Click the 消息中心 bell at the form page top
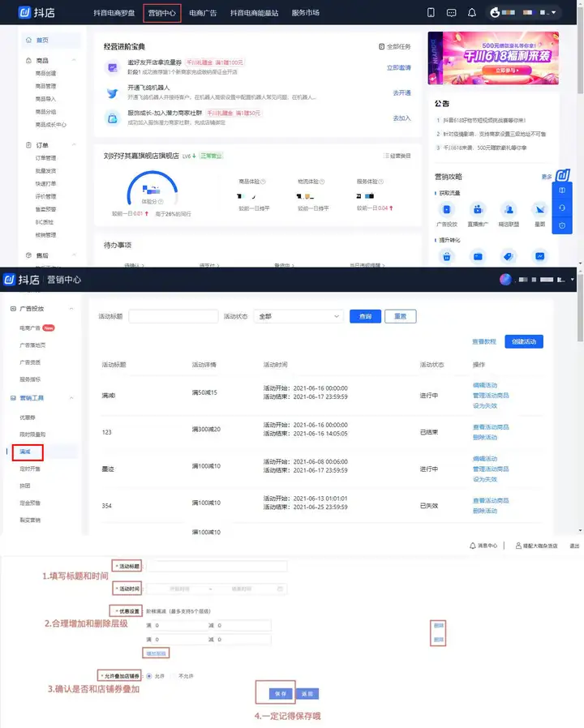Screen dimensions: 584x728 click(473, 546)
